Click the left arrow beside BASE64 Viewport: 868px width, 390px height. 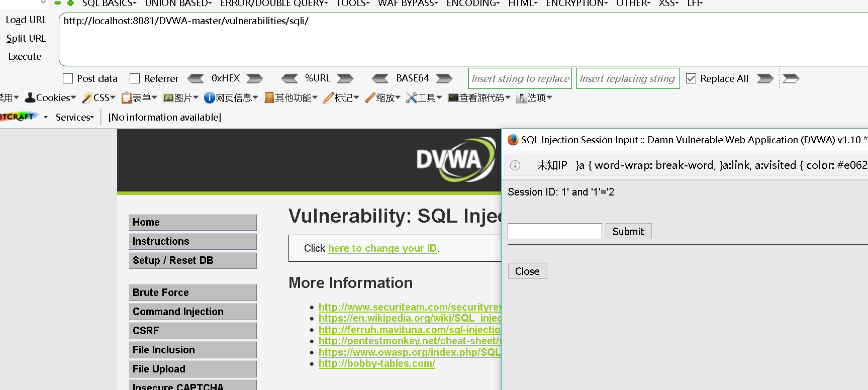[380, 78]
